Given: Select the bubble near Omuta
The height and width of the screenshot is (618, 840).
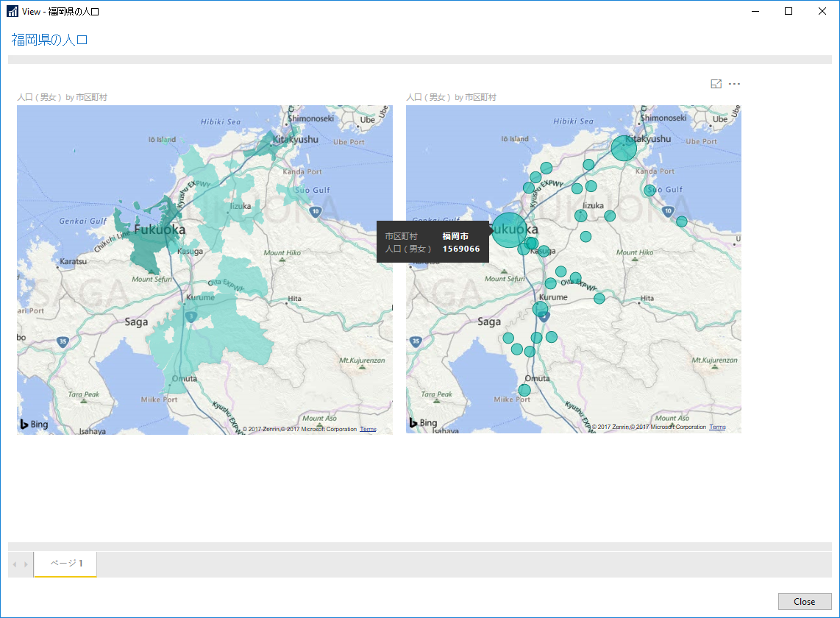Looking at the screenshot, I should [524, 390].
